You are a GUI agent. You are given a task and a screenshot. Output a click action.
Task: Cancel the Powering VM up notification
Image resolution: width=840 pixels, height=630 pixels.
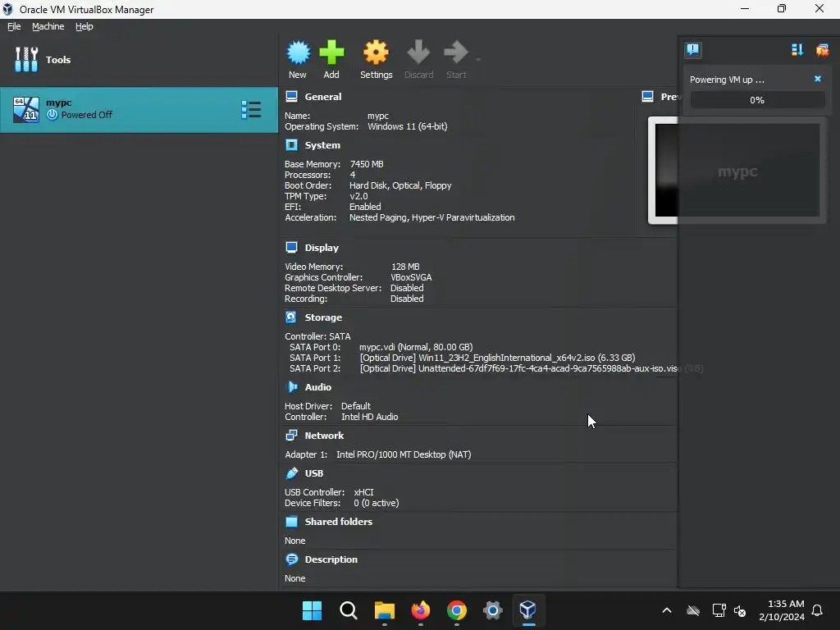(x=818, y=79)
